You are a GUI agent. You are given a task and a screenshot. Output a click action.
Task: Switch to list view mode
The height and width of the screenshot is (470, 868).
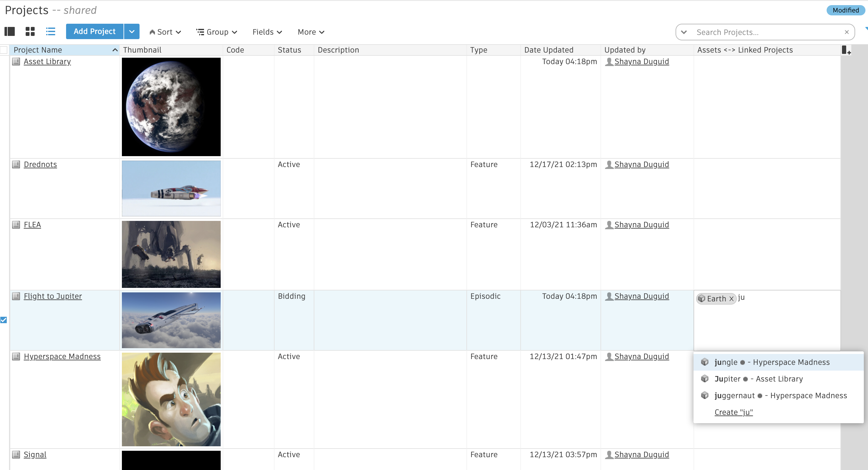pyautogui.click(x=51, y=32)
